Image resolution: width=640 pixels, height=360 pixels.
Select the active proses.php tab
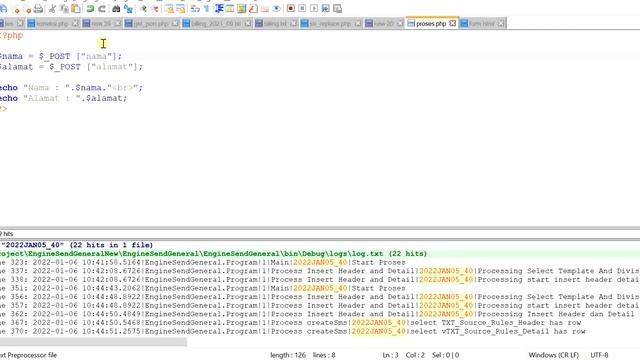431,24
